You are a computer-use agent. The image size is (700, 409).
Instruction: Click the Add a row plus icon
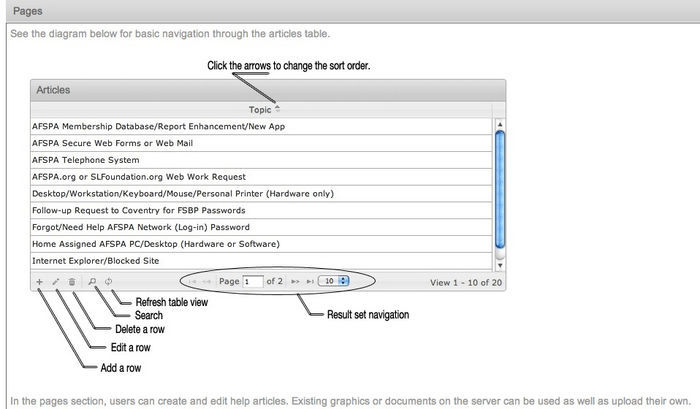[x=39, y=282]
